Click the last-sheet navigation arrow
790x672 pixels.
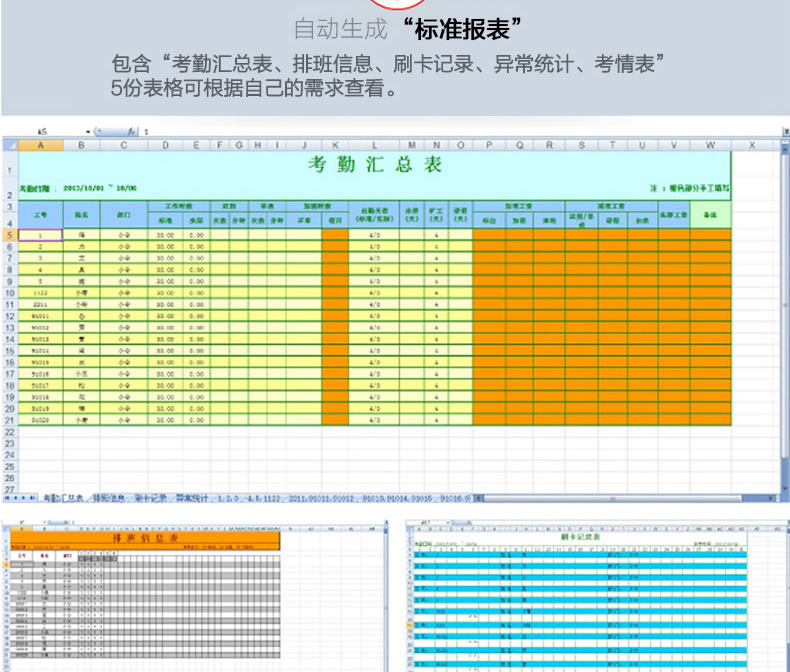click(32, 498)
